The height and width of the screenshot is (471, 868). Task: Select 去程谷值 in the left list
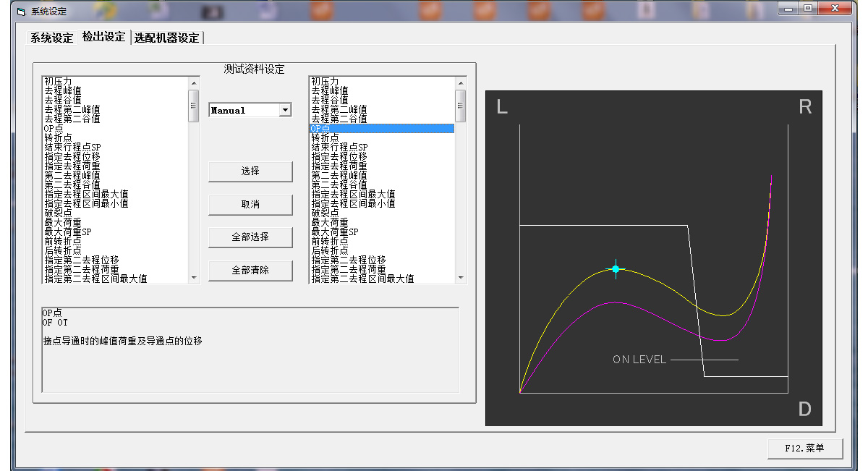tap(115, 100)
